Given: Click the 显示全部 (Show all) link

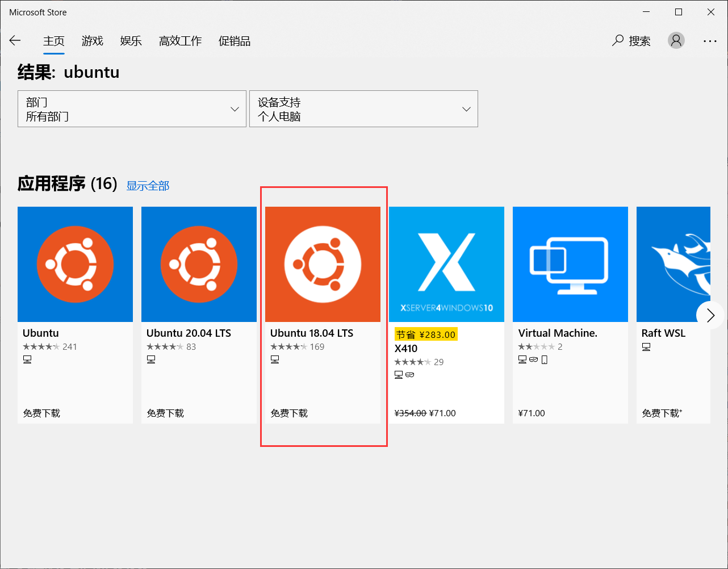Looking at the screenshot, I should click(148, 185).
